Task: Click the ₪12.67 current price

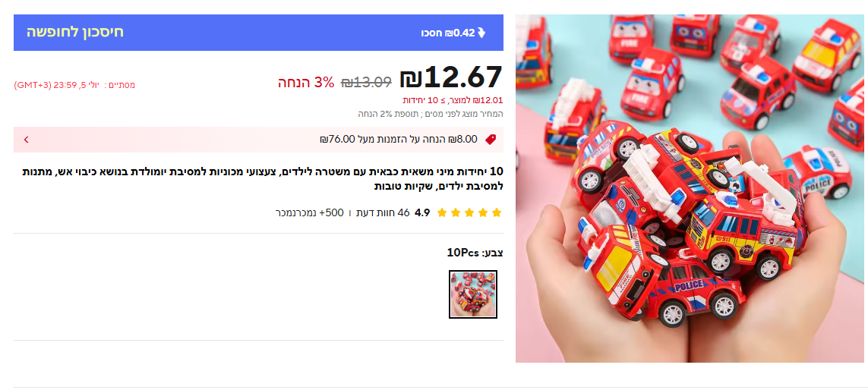Action: pos(451,77)
